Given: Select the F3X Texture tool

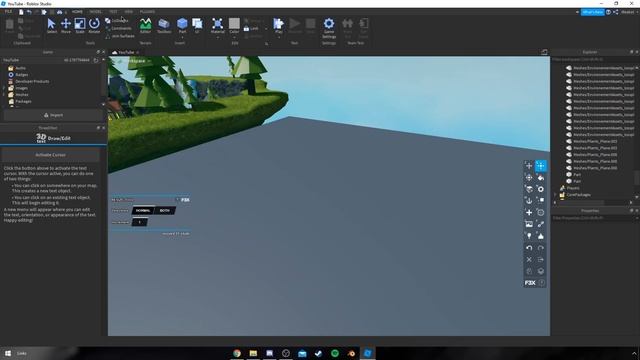Looking at the screenshot, I should (529, 224).
